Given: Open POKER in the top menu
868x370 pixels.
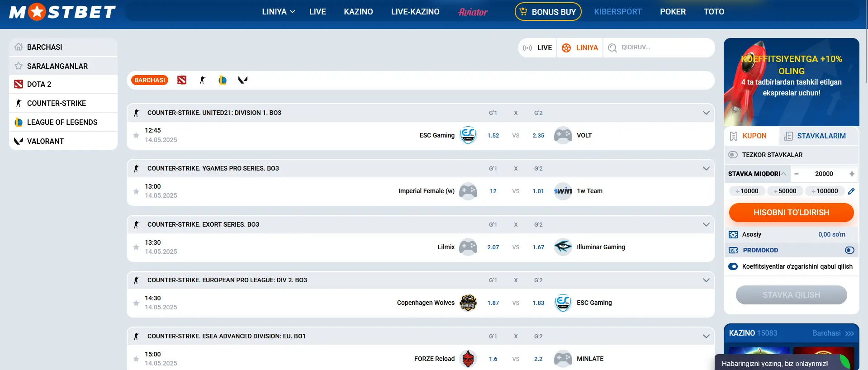Looking at the screenshot, I should tap(673, 12).
